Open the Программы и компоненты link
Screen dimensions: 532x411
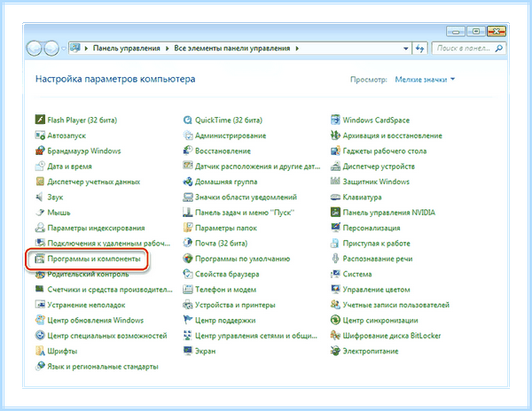pyautogui.click(x=94, y=259)
